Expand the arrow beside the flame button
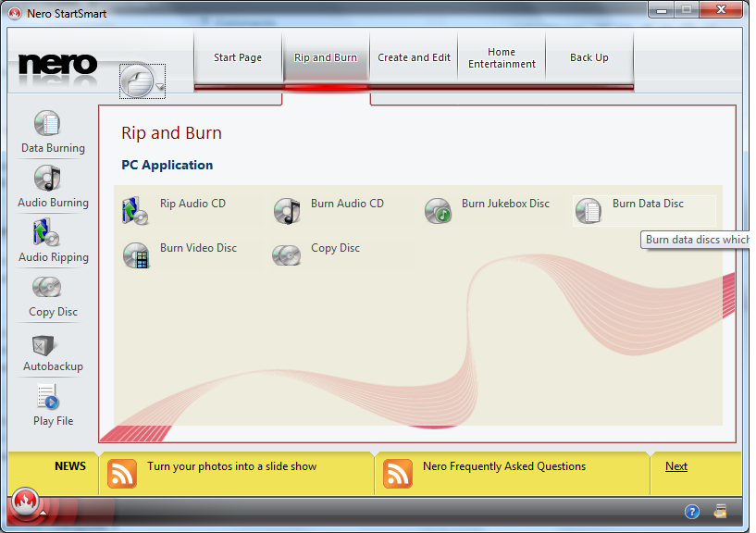The image size is (756, 533). 43,513
